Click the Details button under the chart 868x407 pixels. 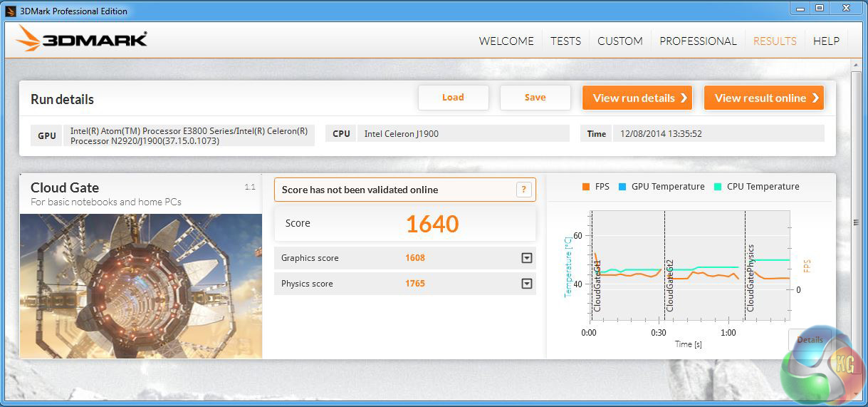[810, 340]
